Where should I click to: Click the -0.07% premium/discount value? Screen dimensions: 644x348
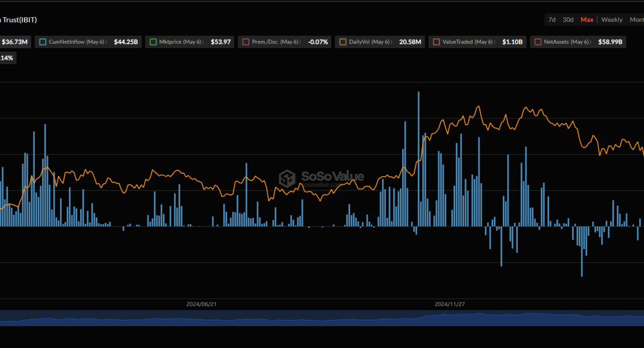318,42
